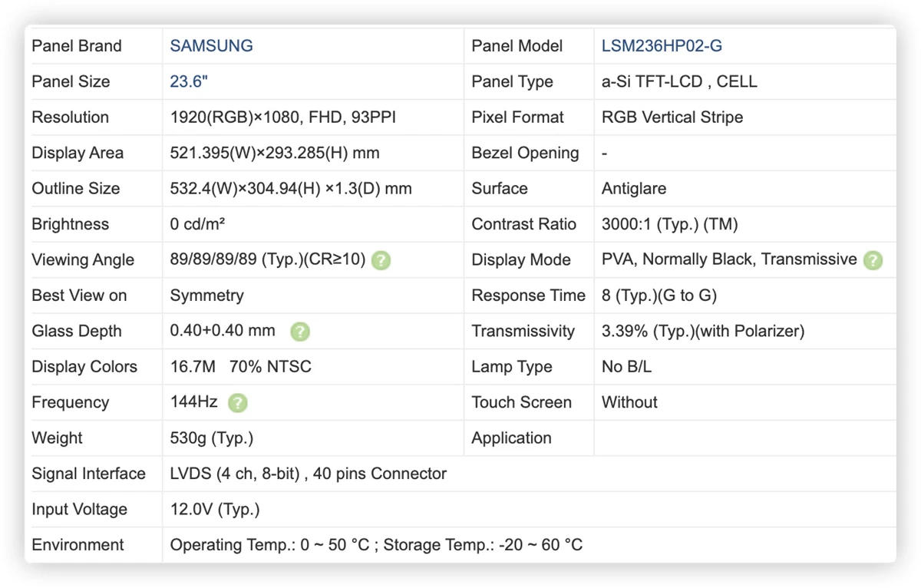Click lamp type value No B/L
Screen dimensions: 921x588
pos(626,367)
